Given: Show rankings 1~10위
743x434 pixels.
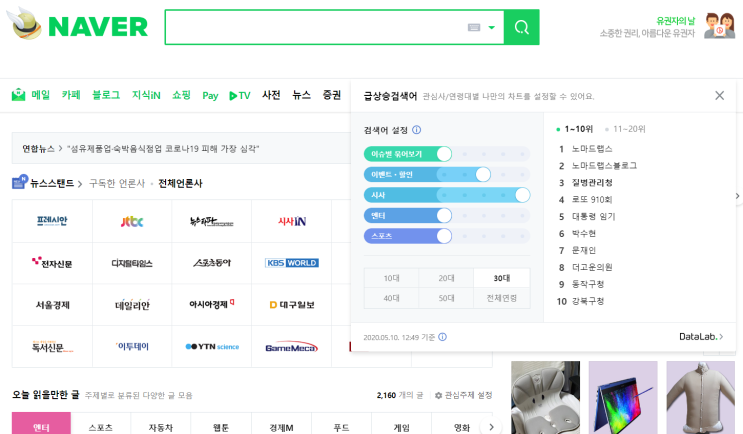Looking at the screenshot, I should point(574,129).
